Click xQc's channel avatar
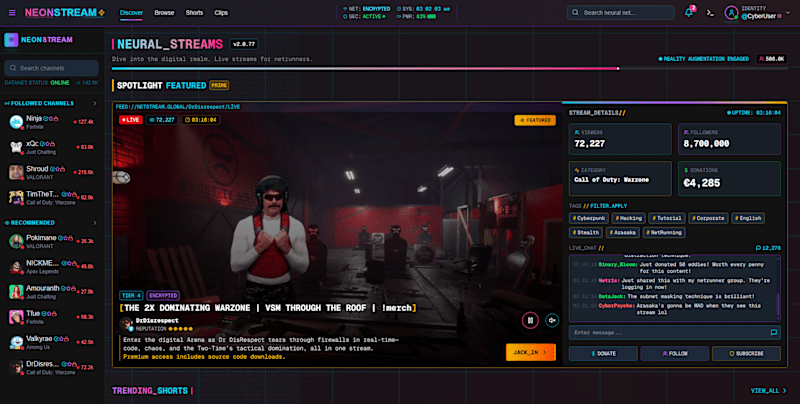The image size is (800, 404). [x=16, y=147]
